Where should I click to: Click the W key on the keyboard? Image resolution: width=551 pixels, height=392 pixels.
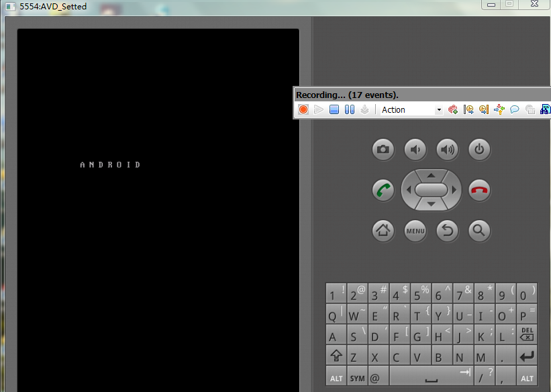point(357,314)
